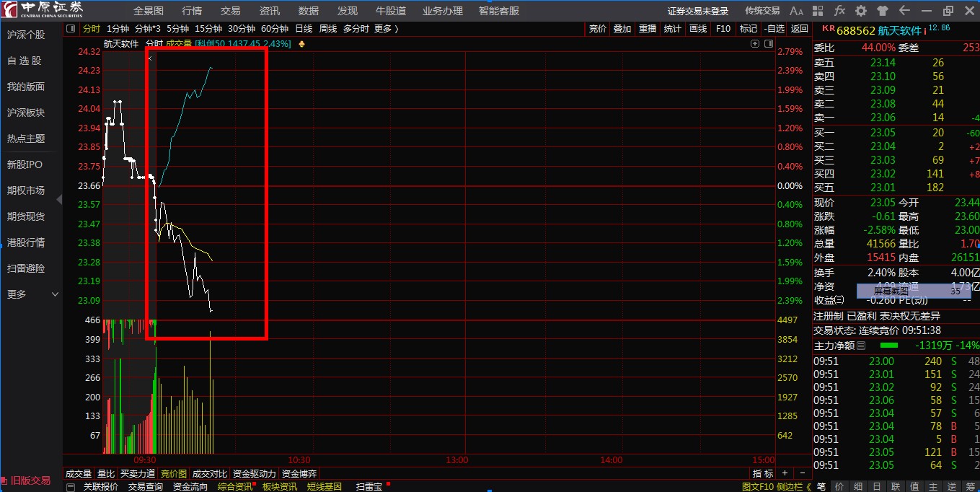Select the 资金驱动力 indicator tab
This screenshot has height=492, width=980.
click(x=254, y=474)
